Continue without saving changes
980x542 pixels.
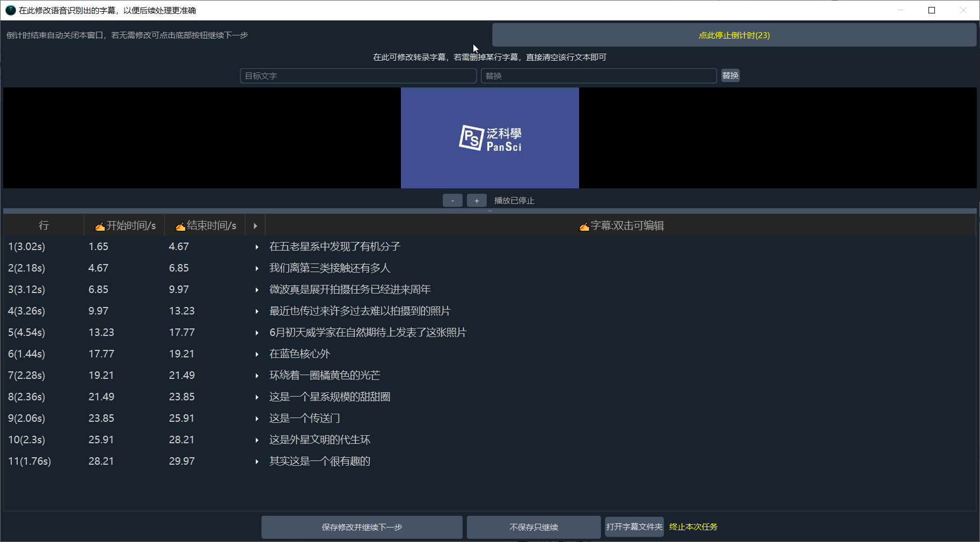pyautogui.click(x=533, y=527)
